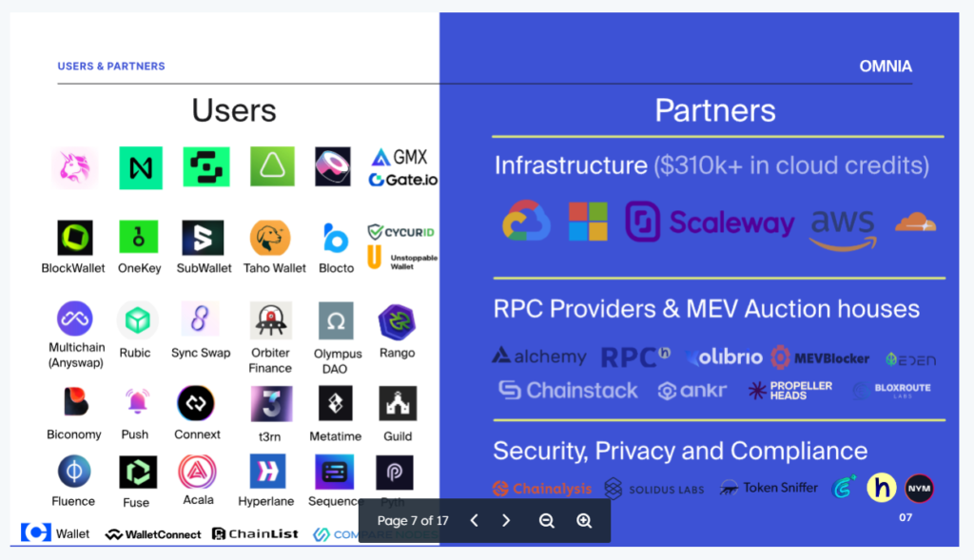This screenshot has width=974, height=560.
Task: Click the Rubic cube icon
Action: (137, 320)
